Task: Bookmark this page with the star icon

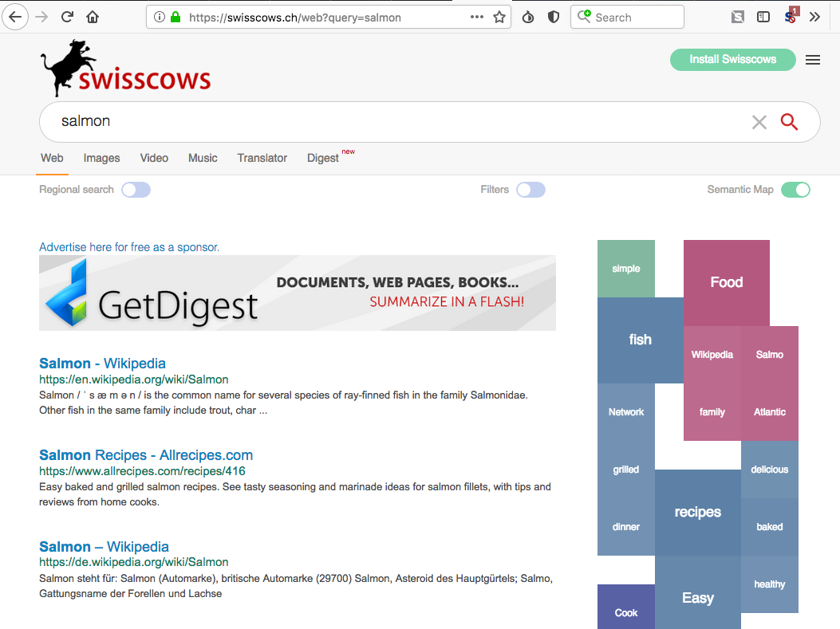Action: click(x=497, y=16)
